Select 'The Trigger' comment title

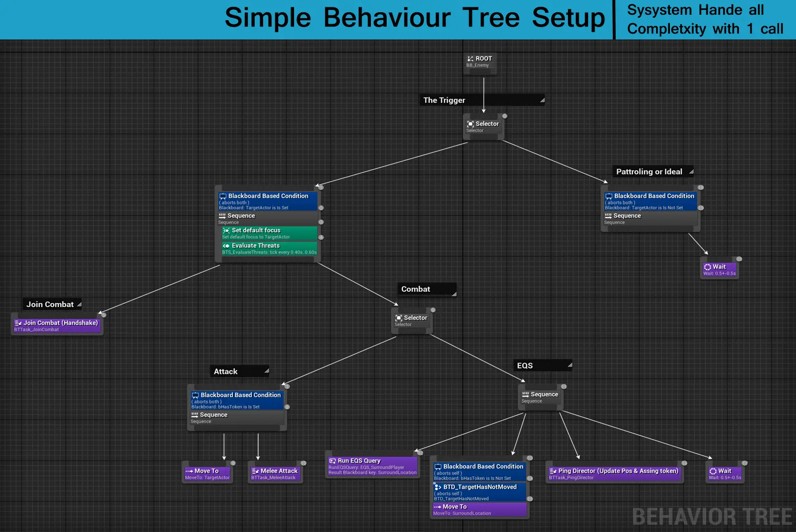[444, 100]
